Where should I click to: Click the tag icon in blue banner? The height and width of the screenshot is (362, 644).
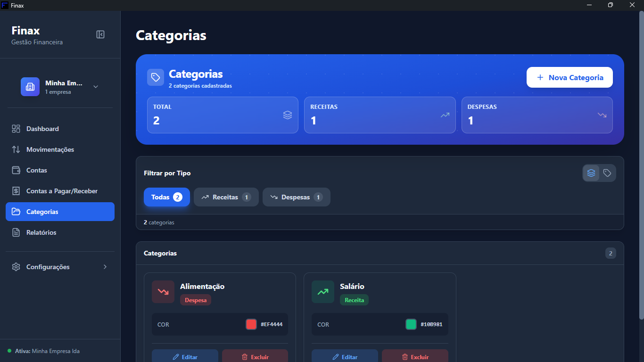click(x=156, y=78)
